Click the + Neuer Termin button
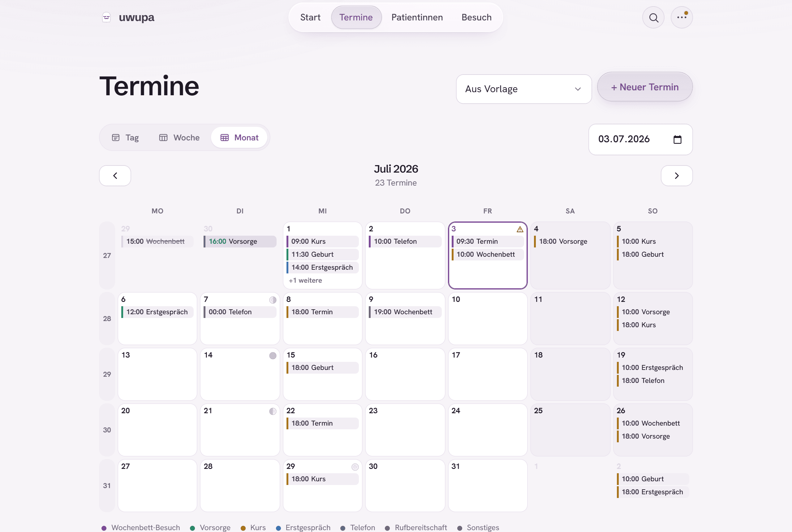 [x=645, y=87]
